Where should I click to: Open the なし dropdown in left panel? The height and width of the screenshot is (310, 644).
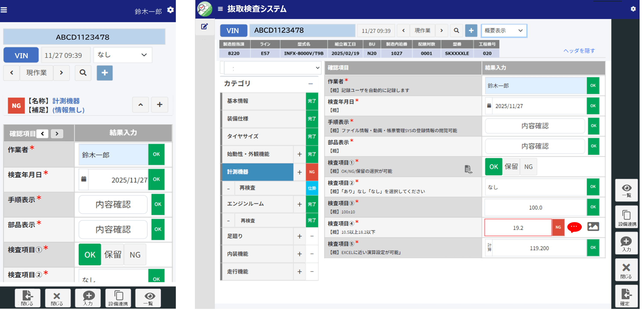pyautogui.click(x=122, y=55)
